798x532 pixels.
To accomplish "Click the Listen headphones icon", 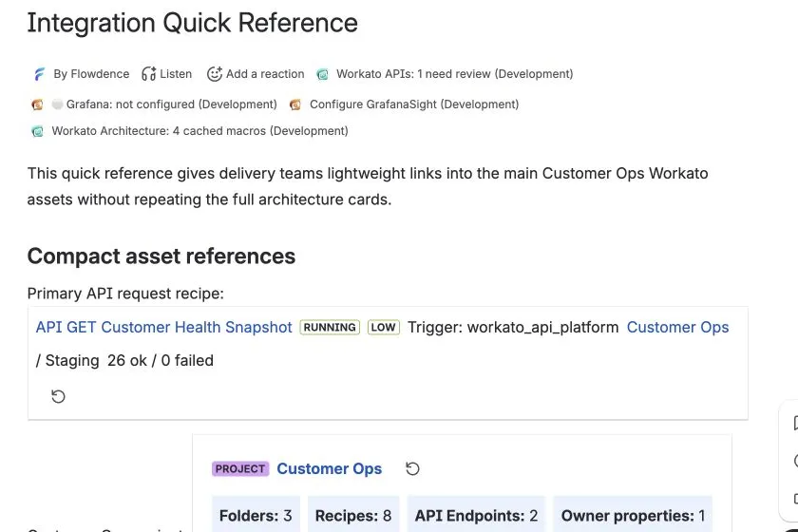I will (148, 74).
